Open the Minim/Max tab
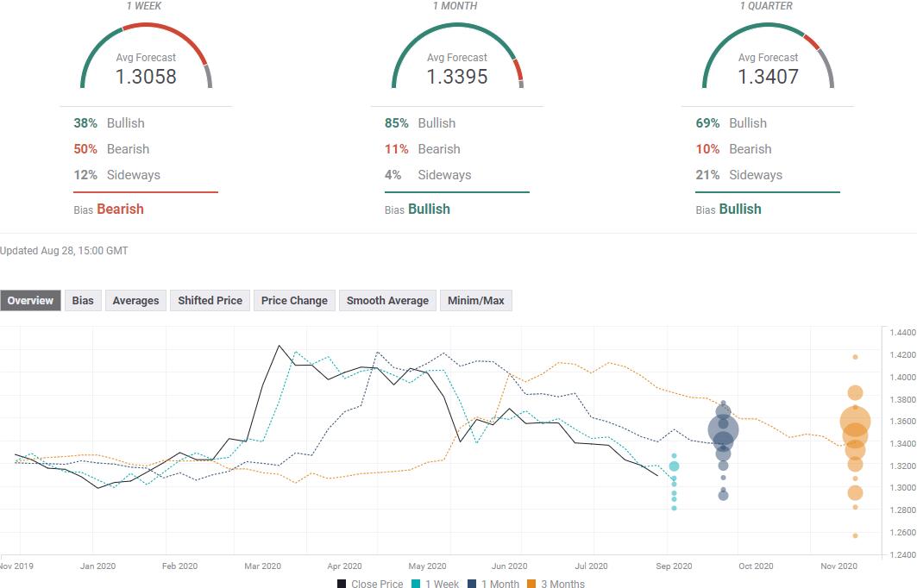Screen dimensions: 917x588 (476, 300)
